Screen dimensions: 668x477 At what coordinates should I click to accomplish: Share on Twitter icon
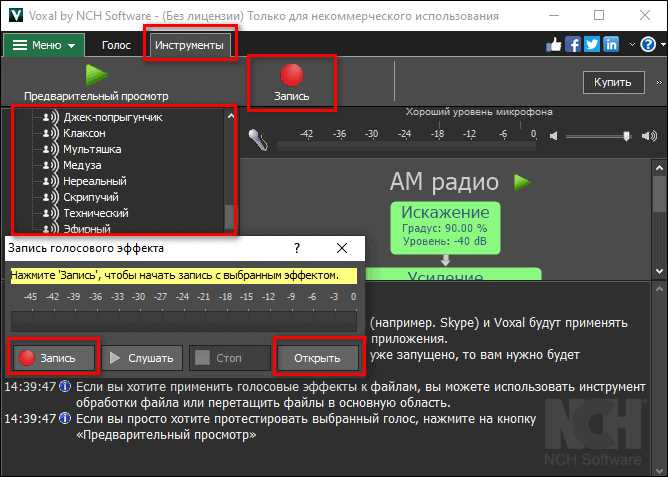point(592,44)
